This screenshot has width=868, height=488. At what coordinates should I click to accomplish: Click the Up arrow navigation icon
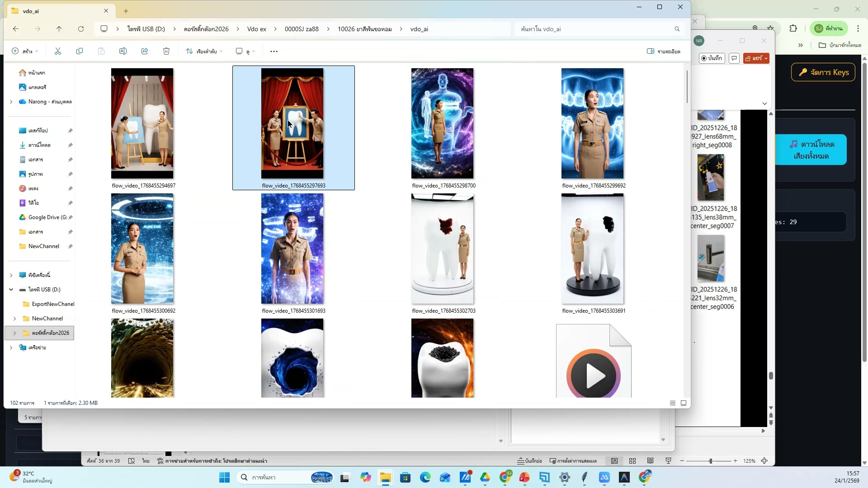[59, 29]
